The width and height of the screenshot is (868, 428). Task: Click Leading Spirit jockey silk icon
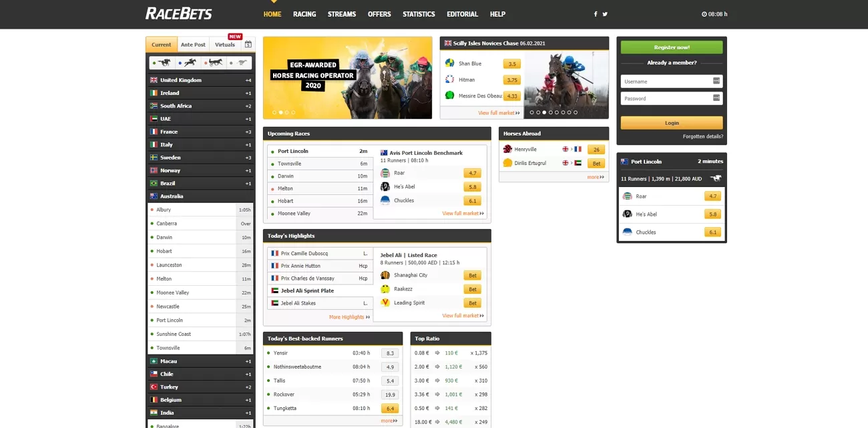(x=385, y=302)
